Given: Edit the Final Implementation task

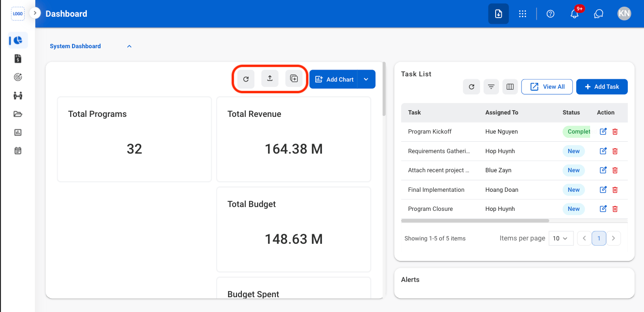Looking at the screenshot, I should click(603, 190).
